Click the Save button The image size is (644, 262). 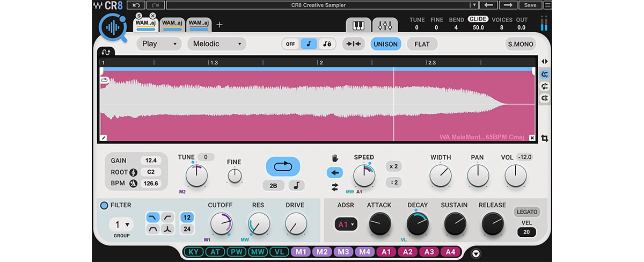(x=530, y=5)
